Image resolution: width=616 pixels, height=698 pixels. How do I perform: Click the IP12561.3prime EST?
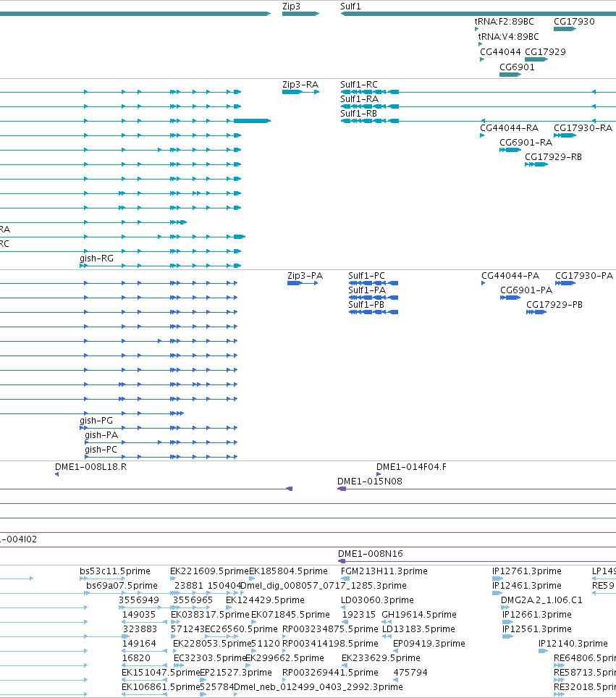click(x=507, y=636)
